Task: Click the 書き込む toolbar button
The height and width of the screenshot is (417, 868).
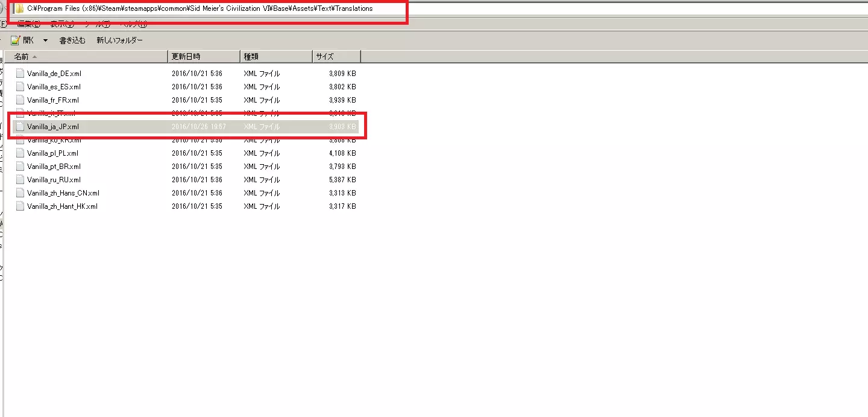Action: [72, 40]
